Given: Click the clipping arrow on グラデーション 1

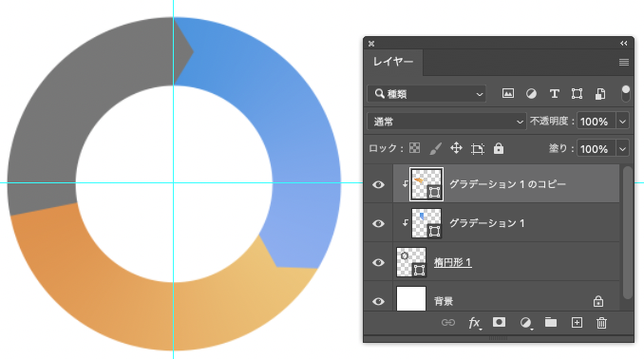Looking at the screenshot, I should pos(405,223).
